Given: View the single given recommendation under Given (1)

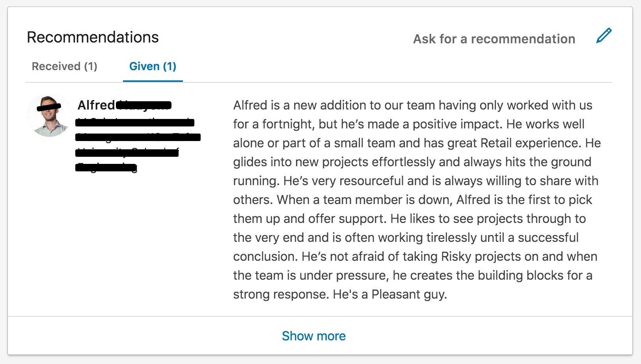Looking at the screenshot, I should [153, 66].
